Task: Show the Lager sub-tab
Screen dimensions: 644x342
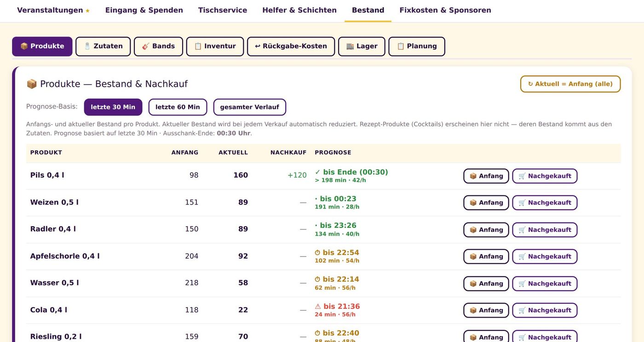Action: pos(362,46)
